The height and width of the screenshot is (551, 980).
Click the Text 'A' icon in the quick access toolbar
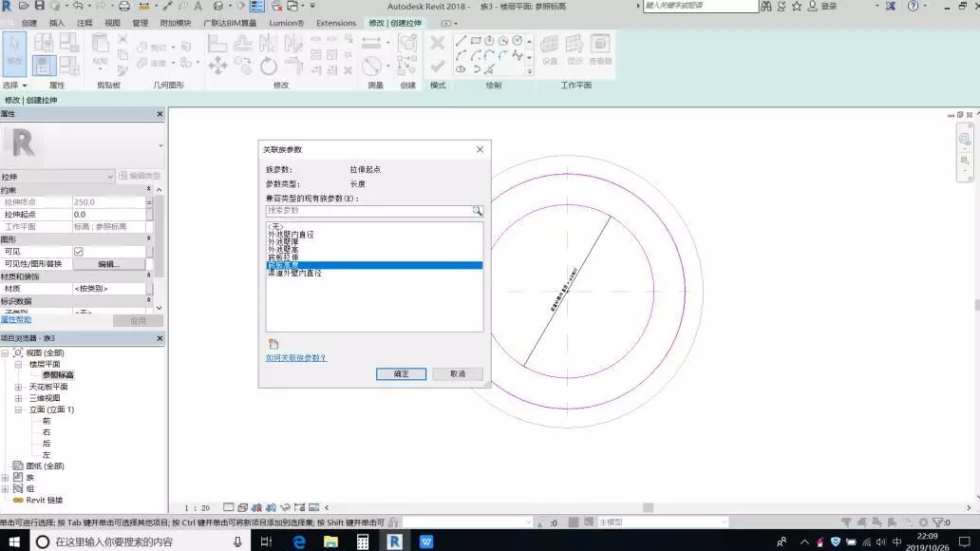(x=198, y=7)
